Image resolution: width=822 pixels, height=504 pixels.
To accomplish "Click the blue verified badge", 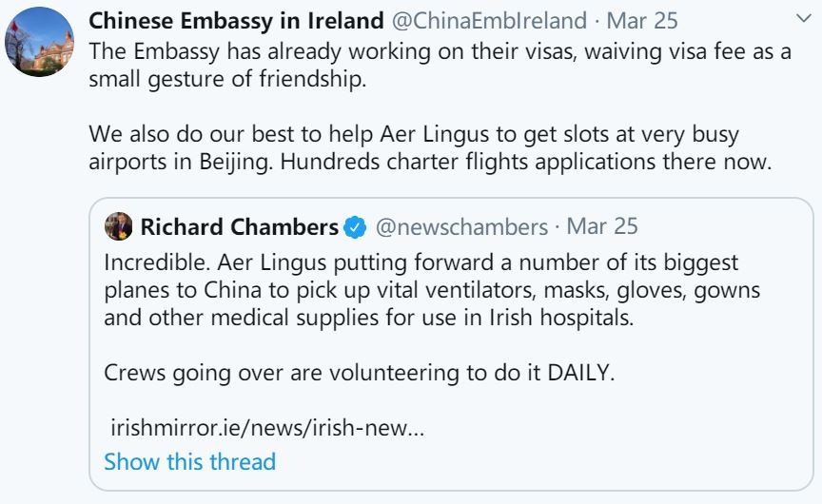I will (x=355, y=228).
